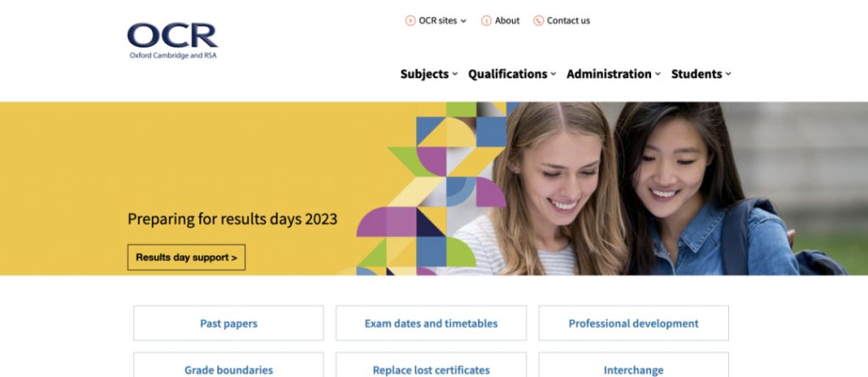Open the Past papers tile
This screenshot has width=868, height=377.
pos(229,324)
